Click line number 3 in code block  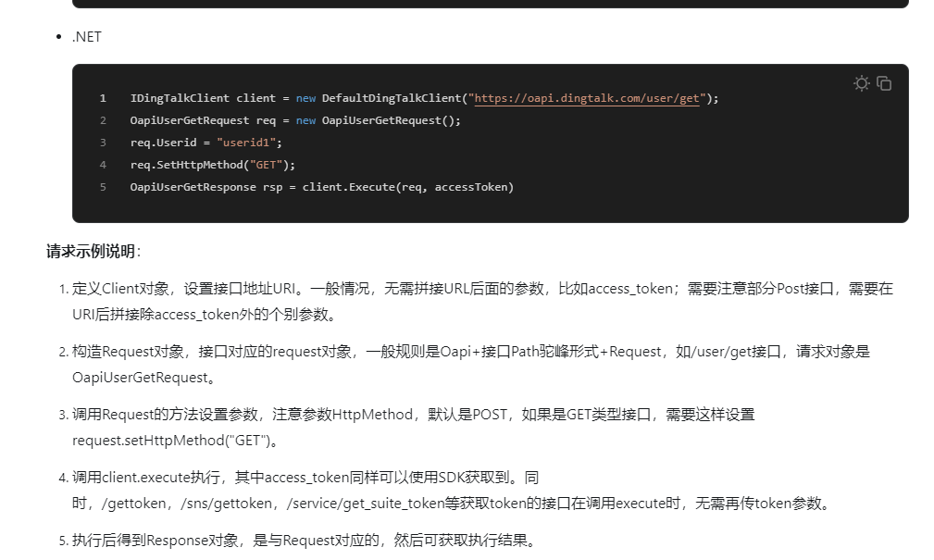[103, 143]
